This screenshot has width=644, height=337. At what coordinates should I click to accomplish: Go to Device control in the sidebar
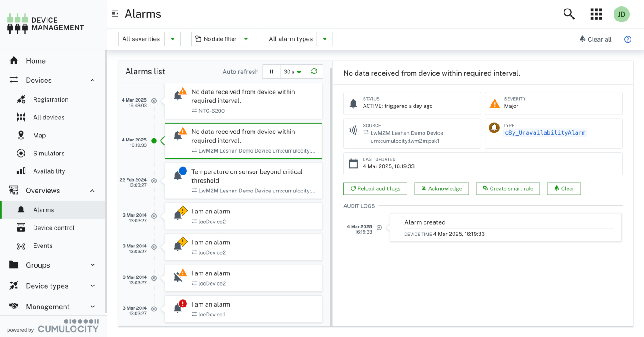54,228
